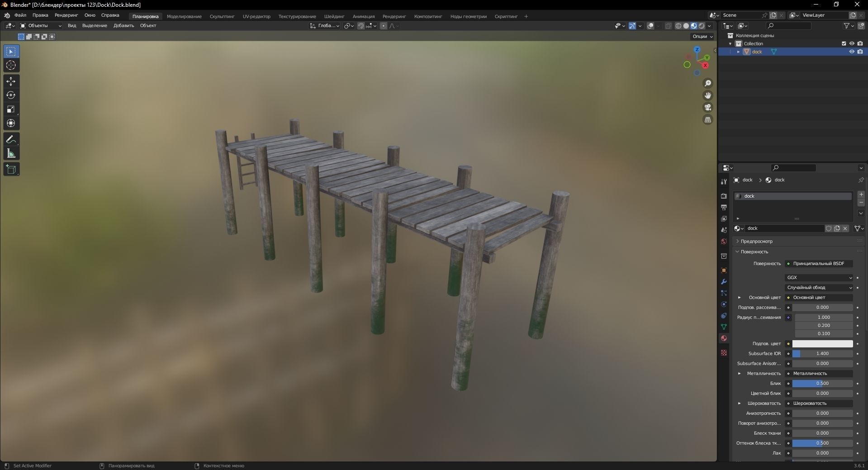Open the Объекты mode dropdown
This screenshot has height=470, width=868.
(x=40, y=26)
